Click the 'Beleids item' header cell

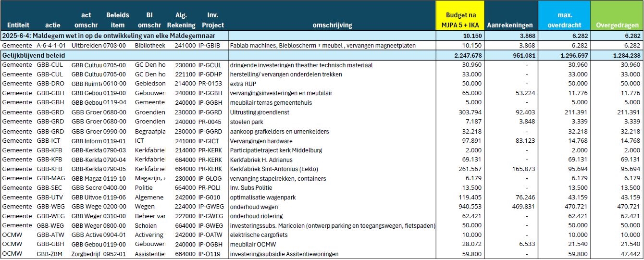coord(117,20)
